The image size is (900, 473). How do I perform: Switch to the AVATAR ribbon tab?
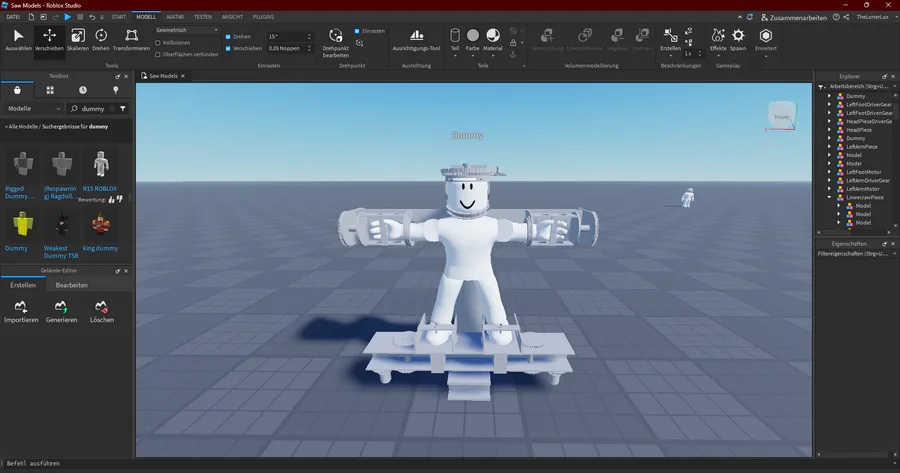click(174, 17)
